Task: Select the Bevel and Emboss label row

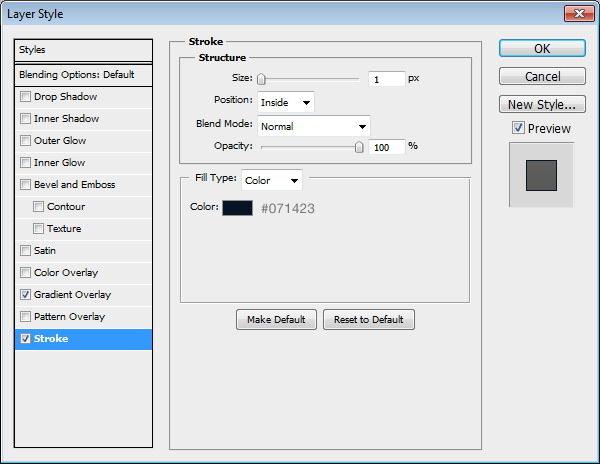Action: pyautogui.click(x=74, y=185)
